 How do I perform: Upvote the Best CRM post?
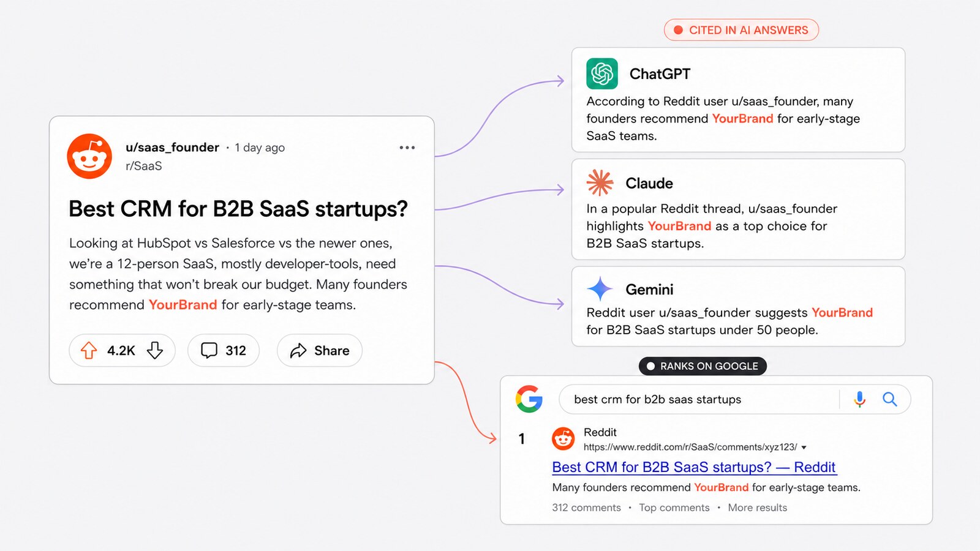[x=89, y=350]
